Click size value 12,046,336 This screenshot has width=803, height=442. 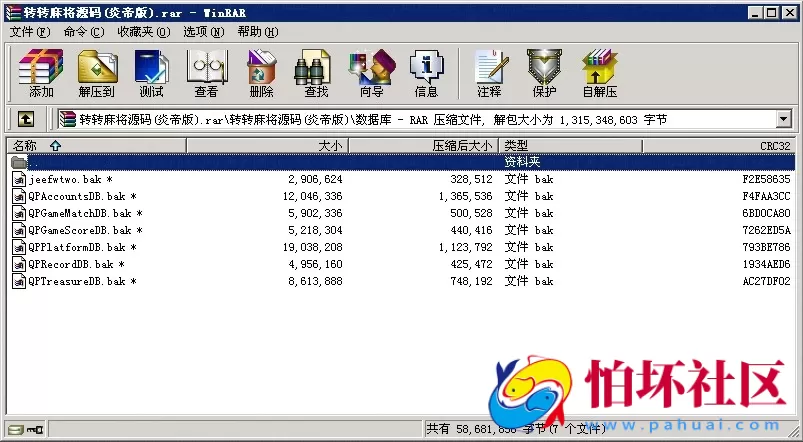[x=312, y=196]
